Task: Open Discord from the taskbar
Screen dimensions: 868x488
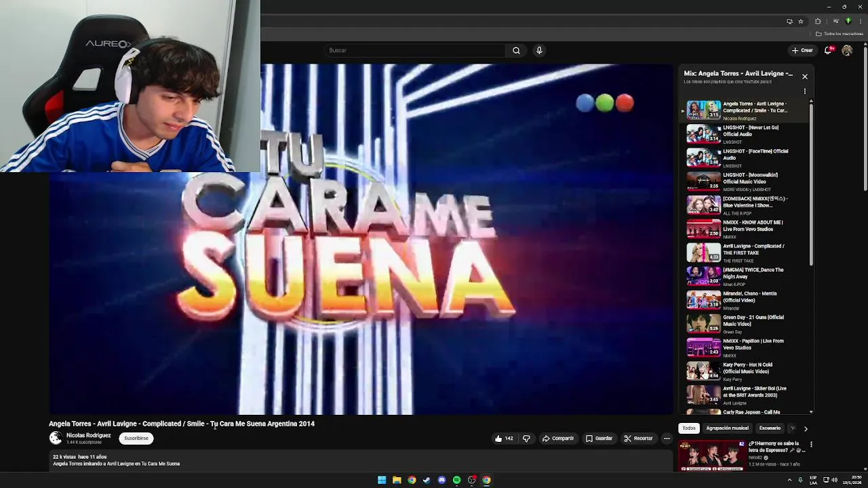Action: [441, 480]
